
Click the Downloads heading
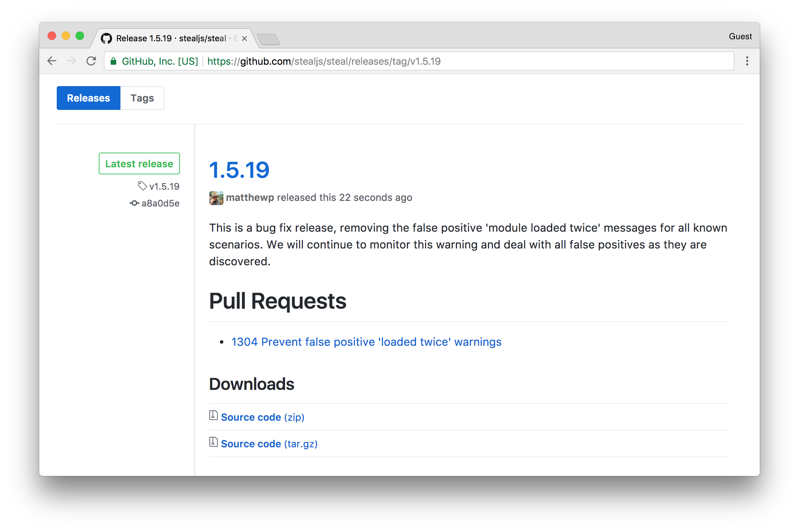tap(252, 384)
